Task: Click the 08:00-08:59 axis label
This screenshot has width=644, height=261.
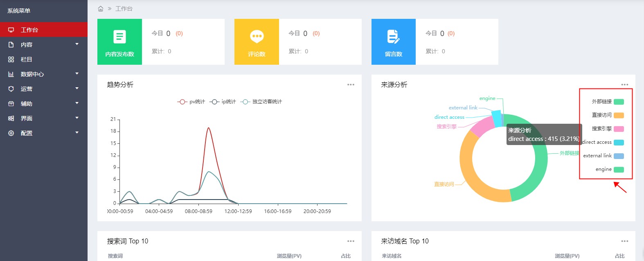Action: click(x=198, y=211)
